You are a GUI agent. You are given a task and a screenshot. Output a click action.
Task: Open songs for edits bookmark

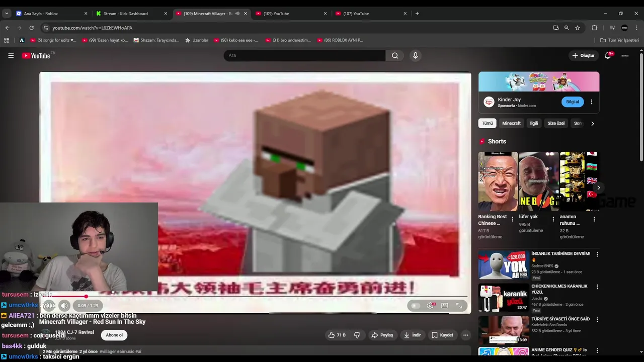tap(53, 40)
